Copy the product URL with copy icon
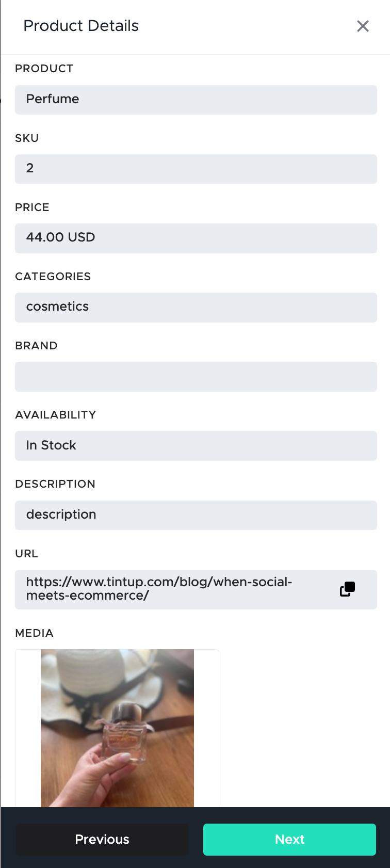This screenshot has height=868, width=390. click(x=347, y=589)
